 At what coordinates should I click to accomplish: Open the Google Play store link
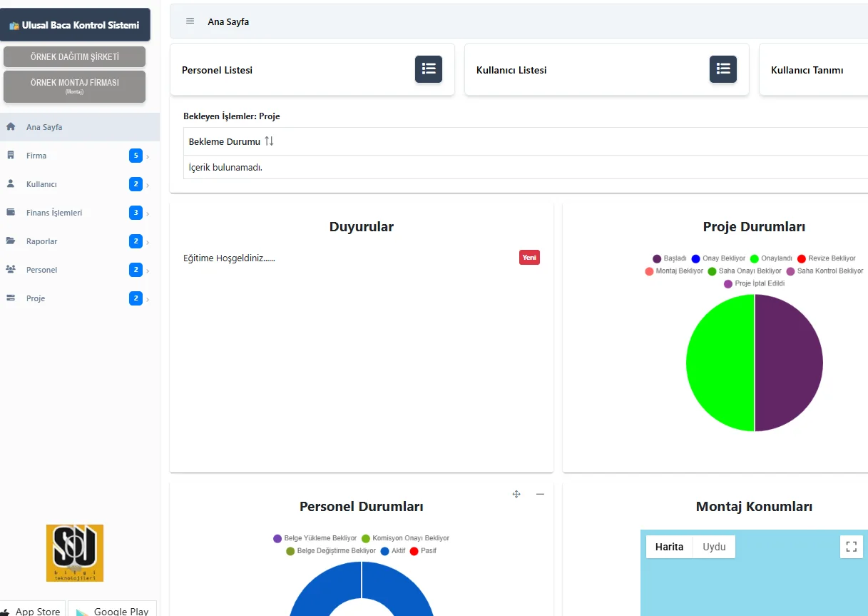coord(112,610)
